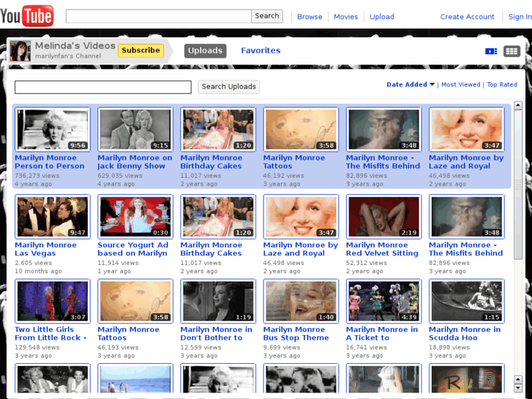Open Person to Person video thumbnail
Image resolution: width=532 pixels, height=399 pixels.
coord(53,129)
